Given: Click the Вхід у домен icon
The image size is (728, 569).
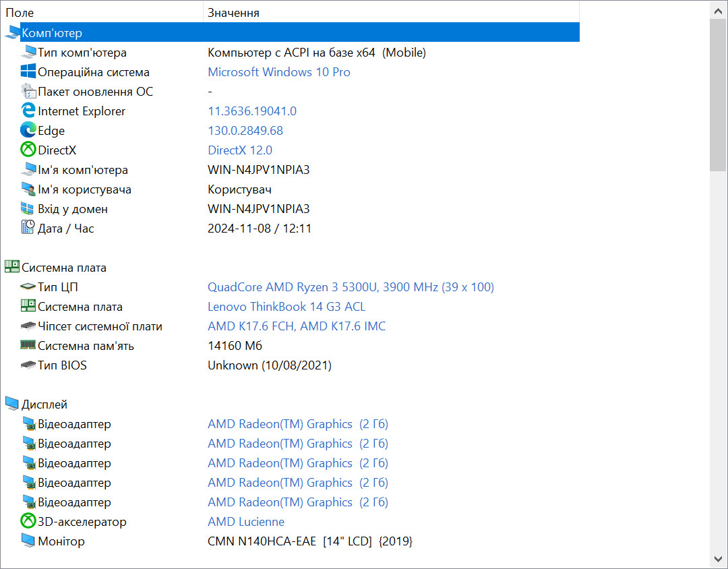Looking at the screenshot, I should tap(28, 208).
